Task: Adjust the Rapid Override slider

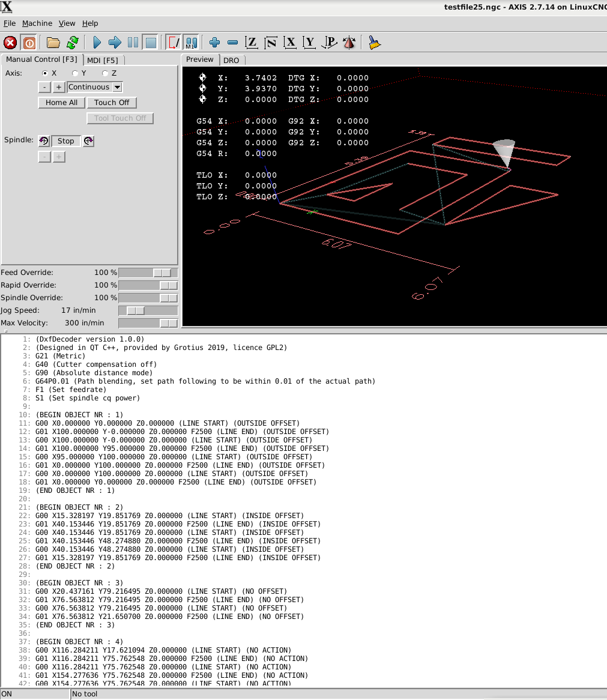Action: click(148, 285)
